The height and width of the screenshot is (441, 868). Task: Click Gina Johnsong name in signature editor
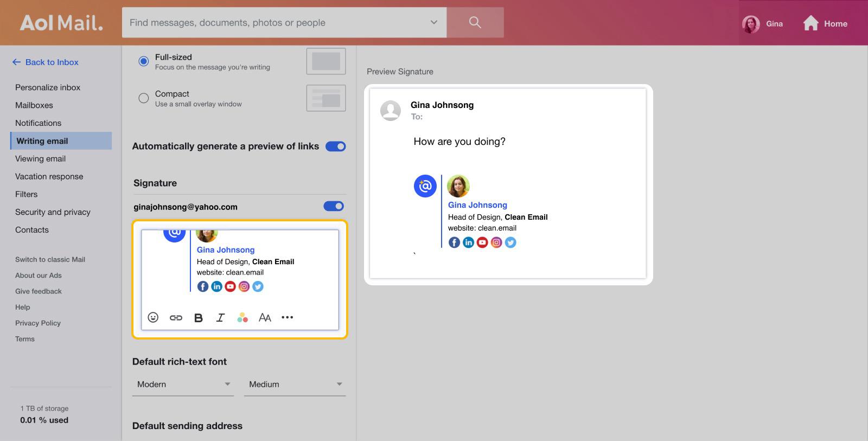point(226,250)
